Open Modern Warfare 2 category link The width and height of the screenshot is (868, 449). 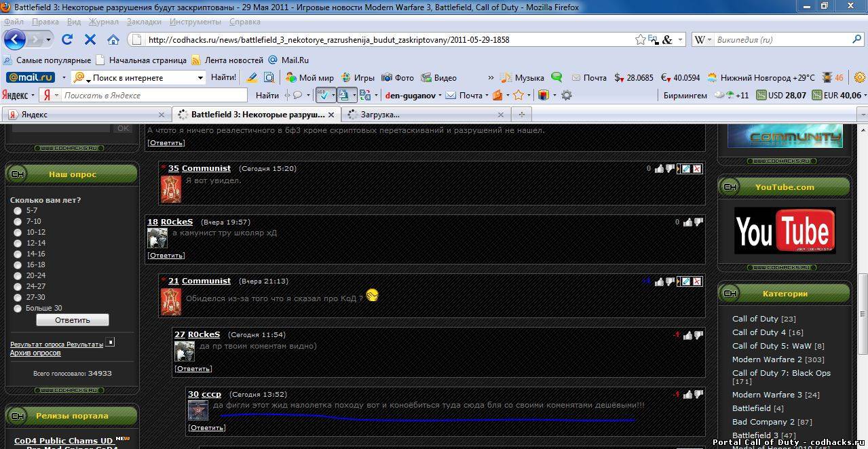(767, 359)
